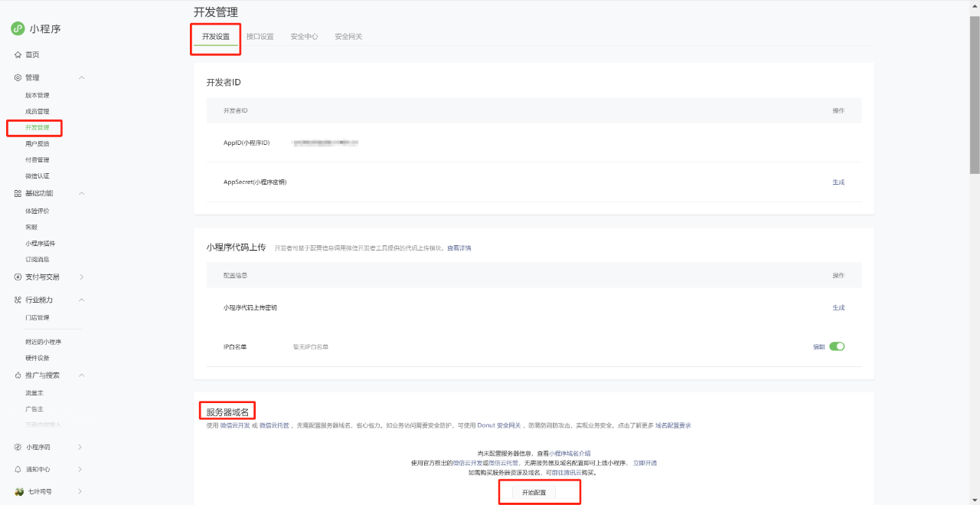Click the 暂无IP白名单 text
The width and height of the screenshot is (980, 505).
tap(310, 347)
